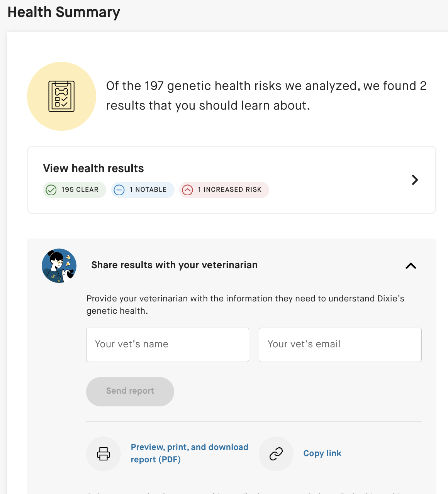Viewport: 448px width, 494px height.
Task: Click the blue minus icon beside 1 Notable
Action: pyautogui.click(x=119, y=190)
